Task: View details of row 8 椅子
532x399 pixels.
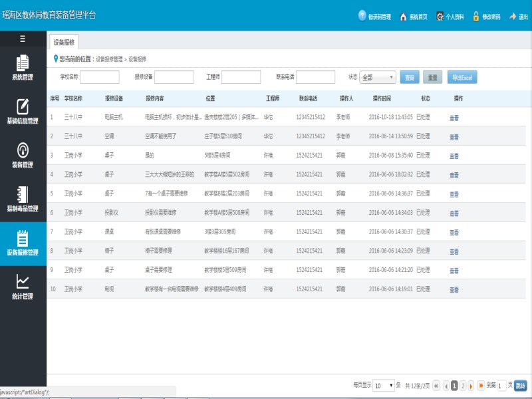Action: click(x=454, y=251)
